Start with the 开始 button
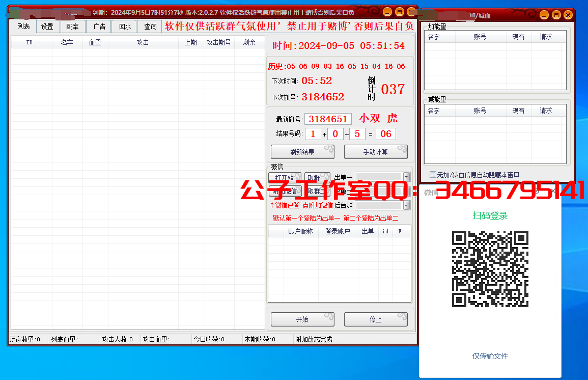The image size is (588, 380). pyautogui.click(x=302, y=319)
